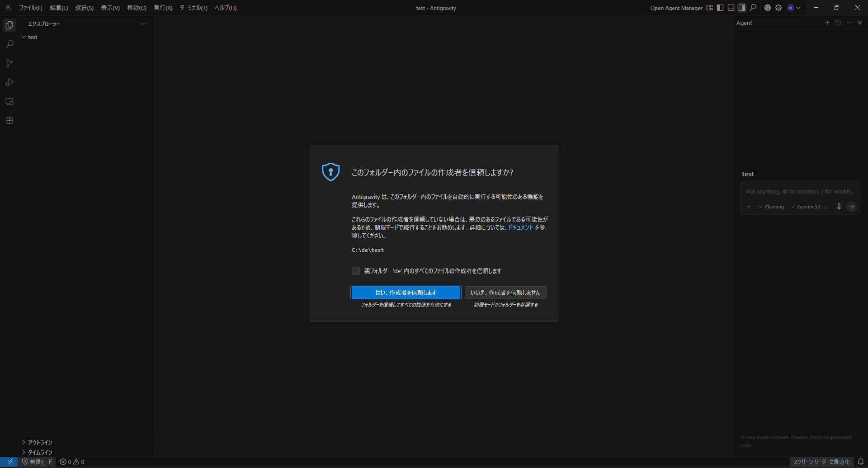Open the ターミナル(T) menu
Viewport: 868px width, 468px height.
[x=193, y=8]
